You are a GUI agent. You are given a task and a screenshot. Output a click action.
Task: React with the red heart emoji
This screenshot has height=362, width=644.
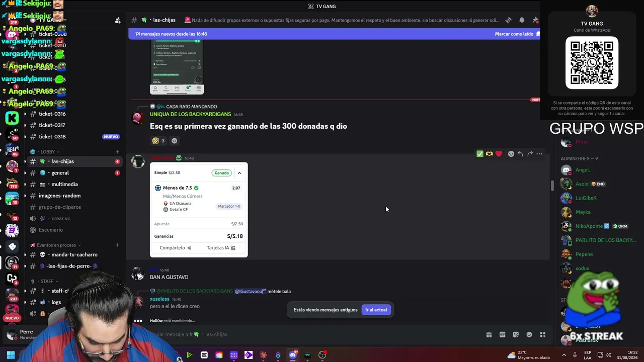(x=499, y=154)
